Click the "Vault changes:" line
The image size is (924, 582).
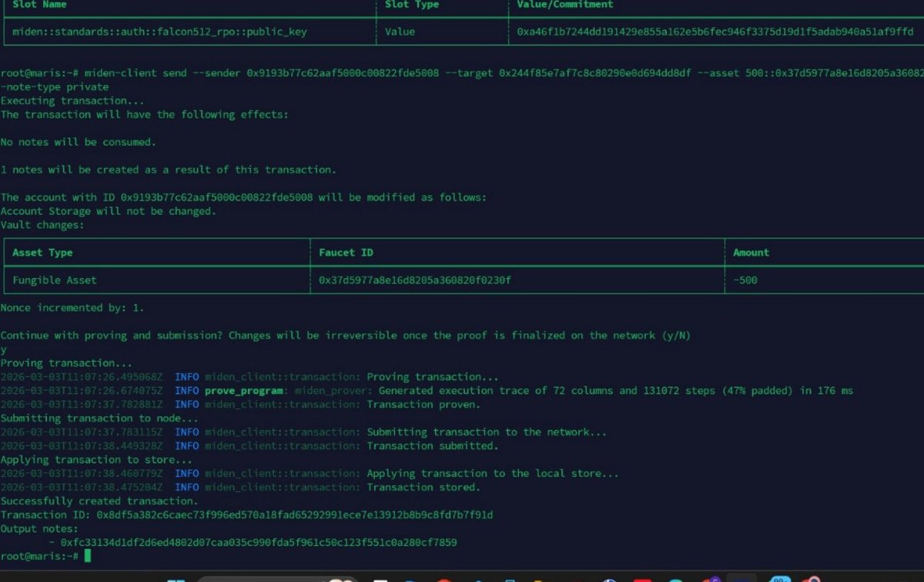pos(42,225)
